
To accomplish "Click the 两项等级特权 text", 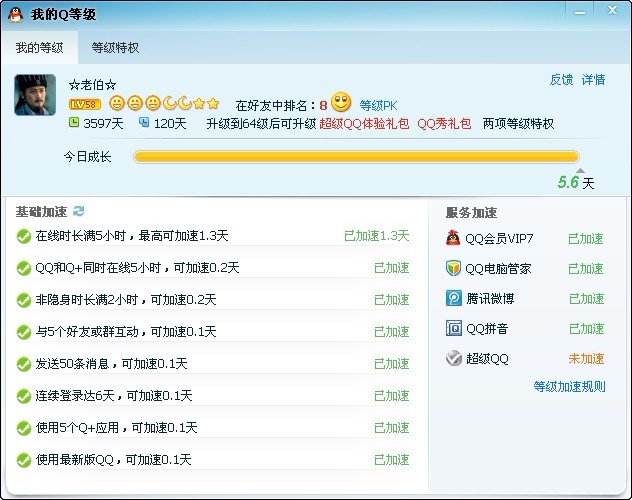I will (518, 123).
